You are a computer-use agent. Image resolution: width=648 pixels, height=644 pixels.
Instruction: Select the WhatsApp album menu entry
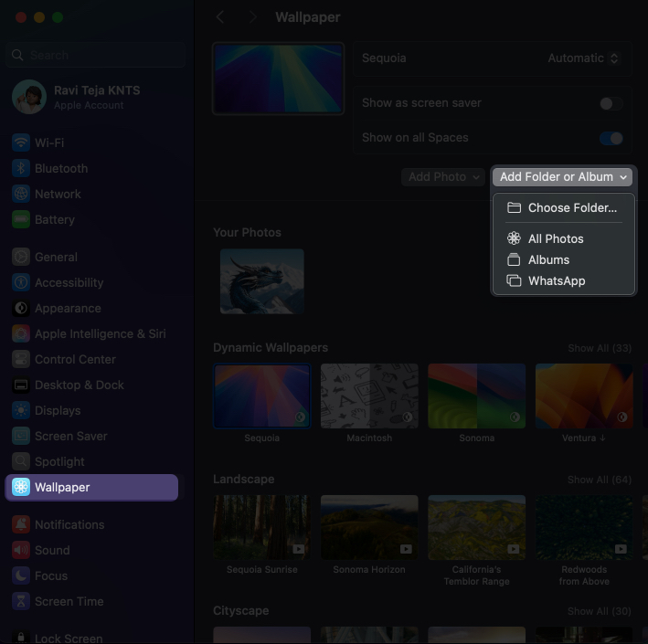pyautogui.click(x=564, y=281)
